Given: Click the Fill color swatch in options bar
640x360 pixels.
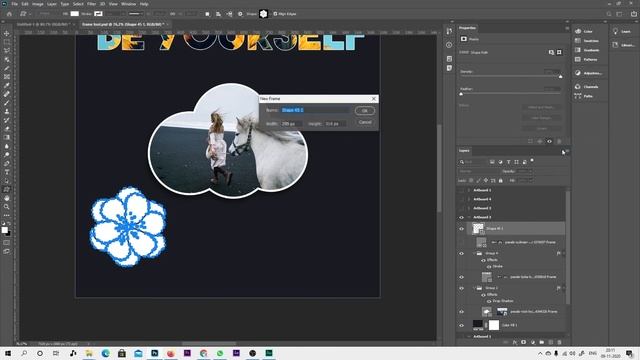Looking at the screenshot, I should 74,14.
